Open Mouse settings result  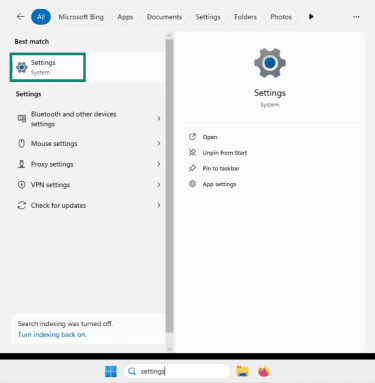click(x=88, y=144)
